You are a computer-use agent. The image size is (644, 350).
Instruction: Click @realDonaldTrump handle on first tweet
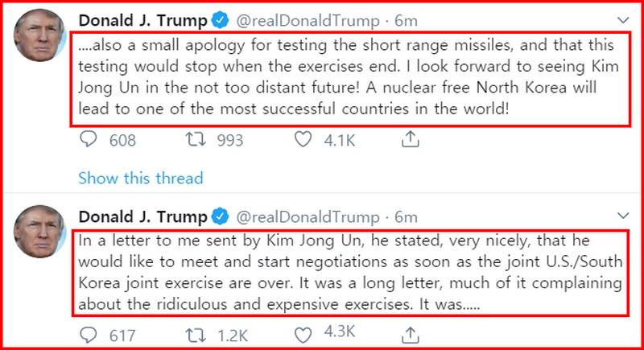(x=308, y=21)
